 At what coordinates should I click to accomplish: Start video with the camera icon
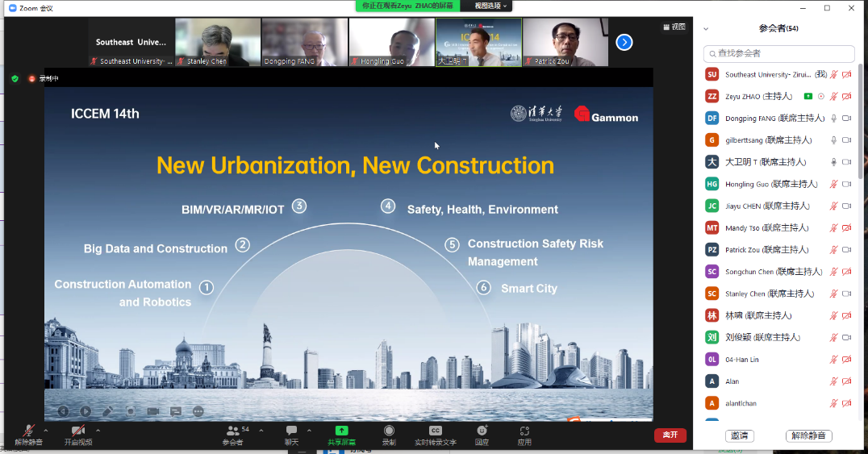coord(78,431)
